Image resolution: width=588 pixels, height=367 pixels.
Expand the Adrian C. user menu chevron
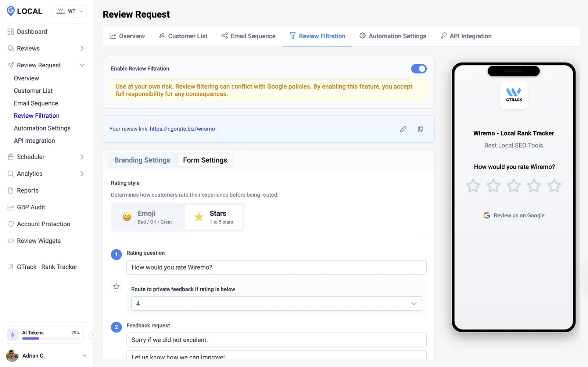pyautogui.click(x=84, y=356)
